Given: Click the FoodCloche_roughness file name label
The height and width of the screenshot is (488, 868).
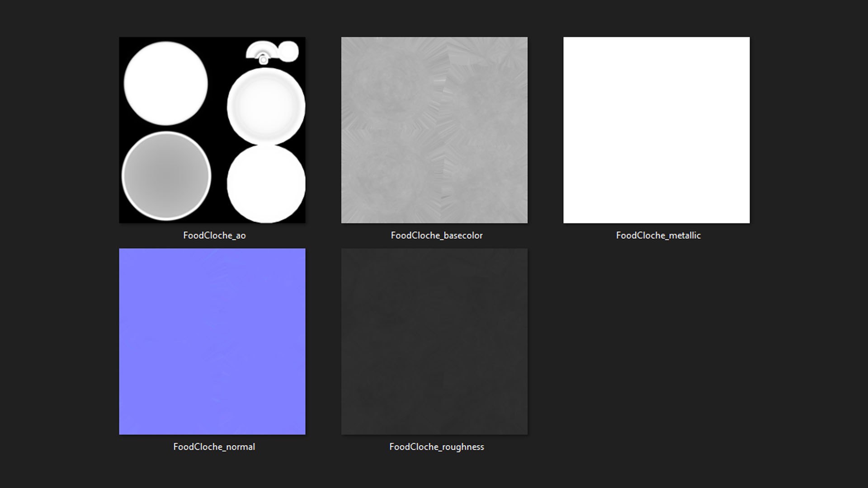Looking at the screenshot, I should click(x=437, y=447).
